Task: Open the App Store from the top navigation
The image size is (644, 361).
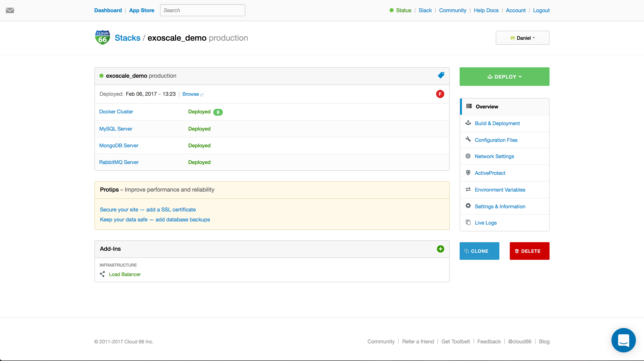Action: tap(141, 10)
